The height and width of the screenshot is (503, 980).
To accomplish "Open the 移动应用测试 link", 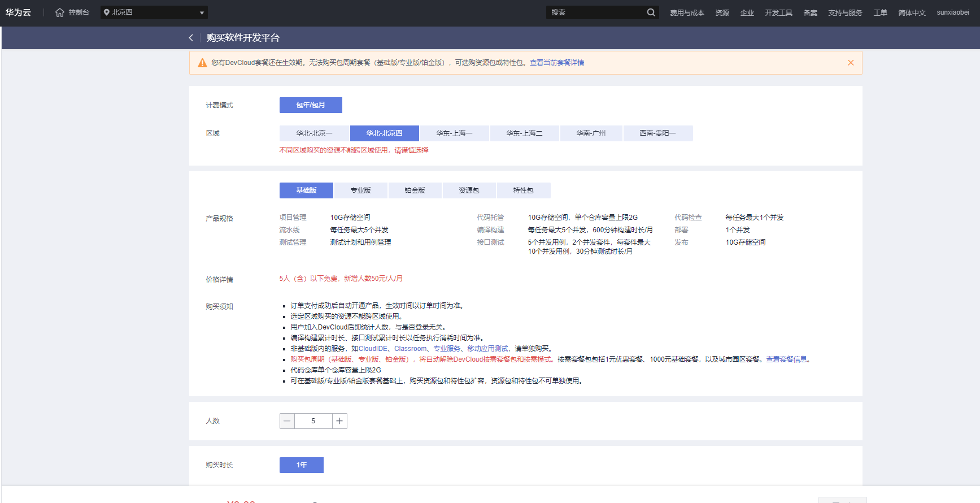I will [x=487, y=349].
